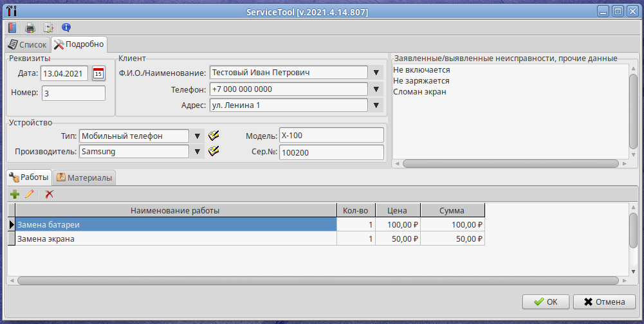The height and width of the screenshot is (324, 644).
Task: Switch to the Материалы tab
Action: [x=84, y=177]
